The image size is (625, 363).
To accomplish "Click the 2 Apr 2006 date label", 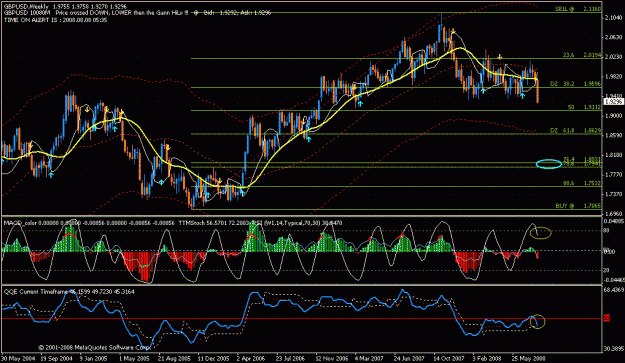I will click(251, 358).
